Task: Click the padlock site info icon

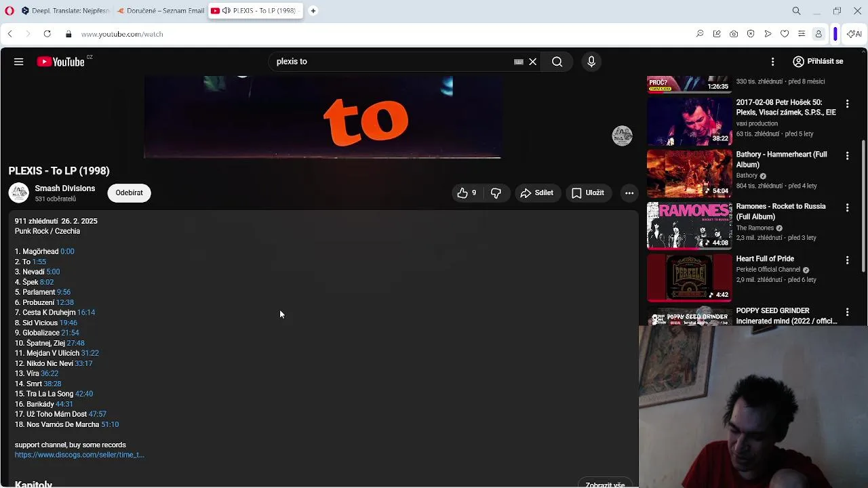Action: point(68,34)
